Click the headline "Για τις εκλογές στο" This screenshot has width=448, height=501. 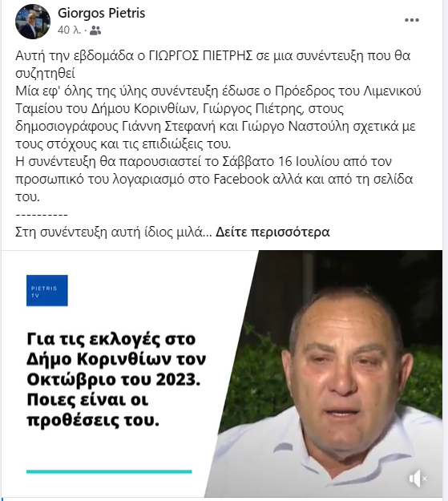111,339
